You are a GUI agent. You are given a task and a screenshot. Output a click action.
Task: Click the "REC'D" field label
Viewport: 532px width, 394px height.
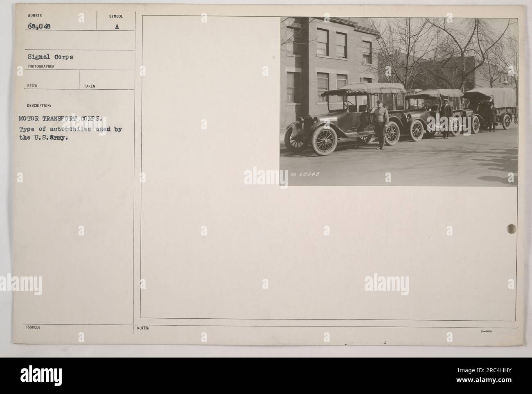33,86
